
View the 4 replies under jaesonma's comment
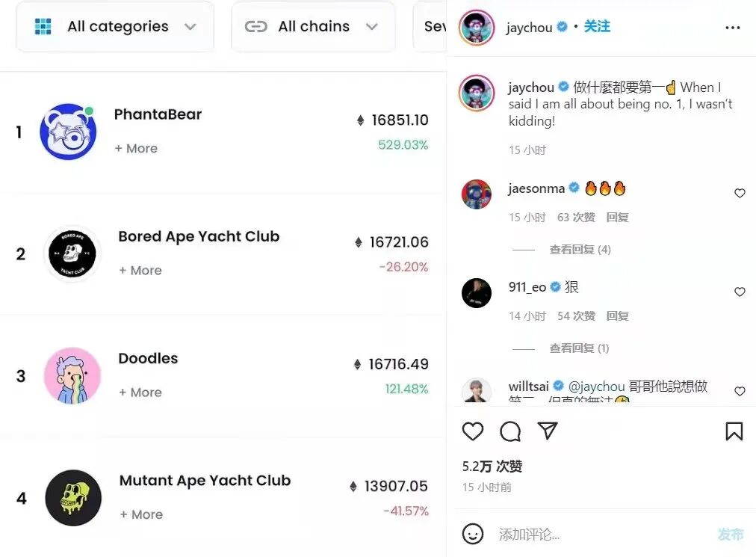point(580,250)
